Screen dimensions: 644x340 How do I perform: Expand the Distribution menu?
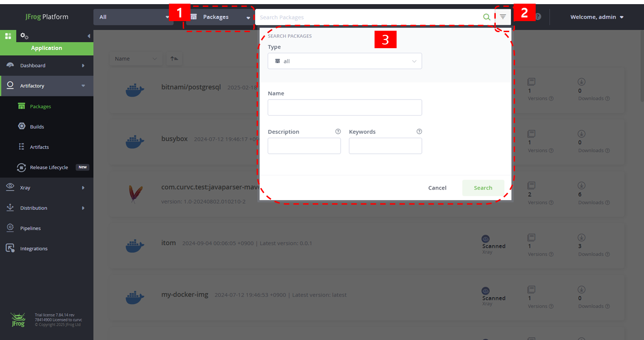pyautogui.click(x=47, y=208)
